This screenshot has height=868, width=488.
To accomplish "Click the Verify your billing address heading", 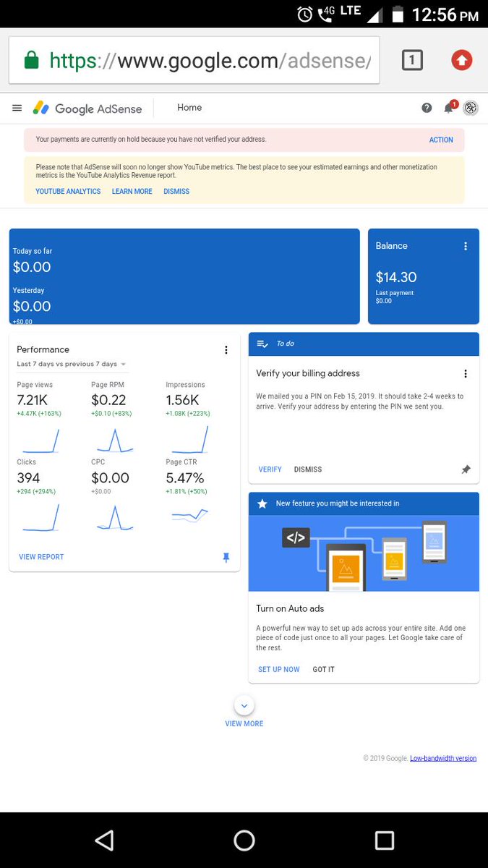I will (x=308, y=374).
